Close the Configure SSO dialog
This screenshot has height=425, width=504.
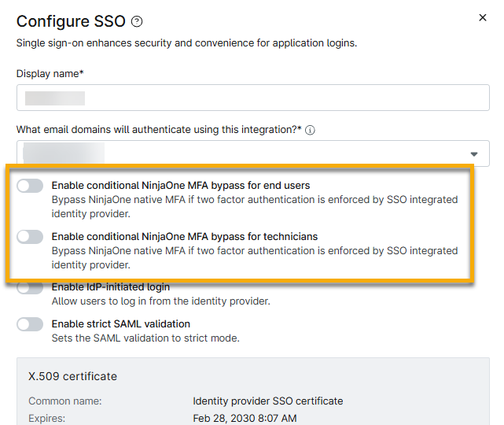tap(483, 17)
